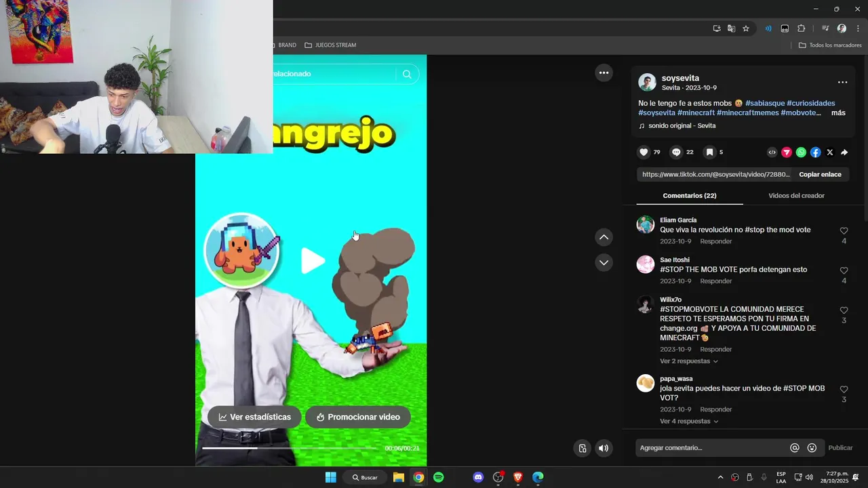Open the Eliam García commenter avatar
The image size is (868, 488).
[646, 225]
